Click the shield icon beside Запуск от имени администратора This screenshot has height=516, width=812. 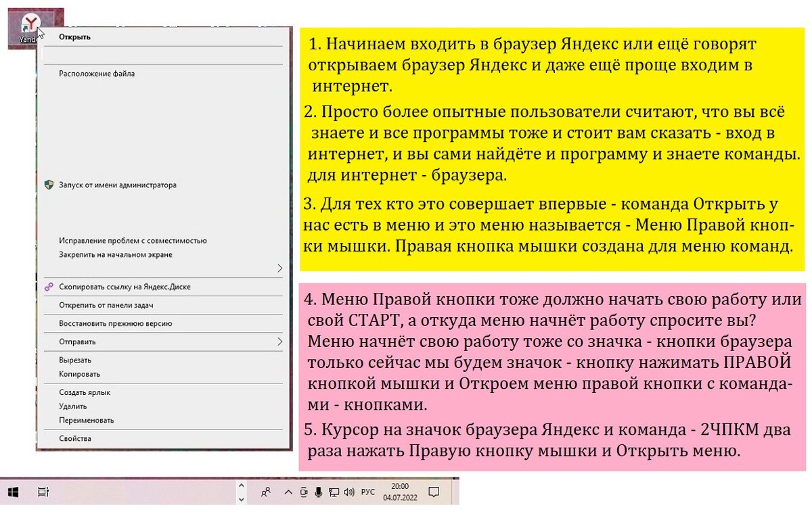(49, 185)
